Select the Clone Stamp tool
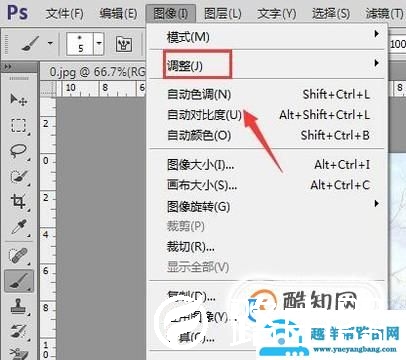Viewport: 406px width, 360px height. pyautogui.click(x=18, y=306)
